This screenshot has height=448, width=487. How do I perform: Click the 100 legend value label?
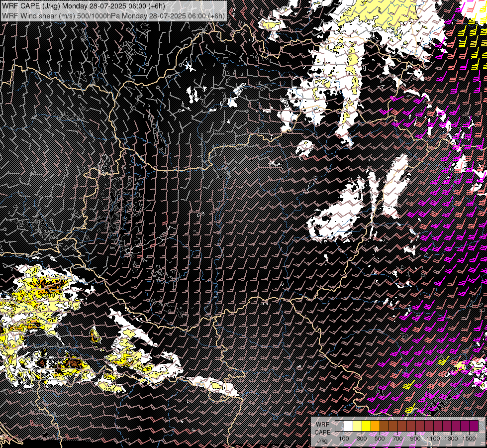[x=344, y=439]
